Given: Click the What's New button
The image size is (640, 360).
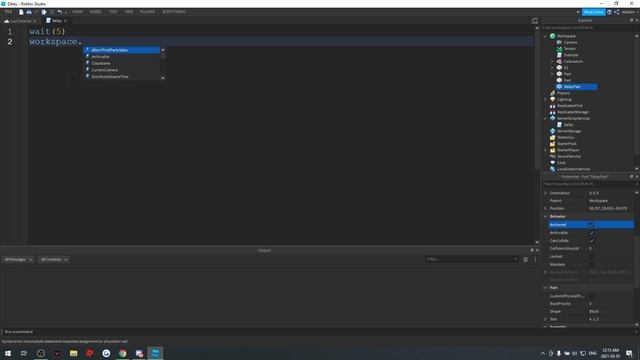Looking at the screenshot, I should point(593,12).
